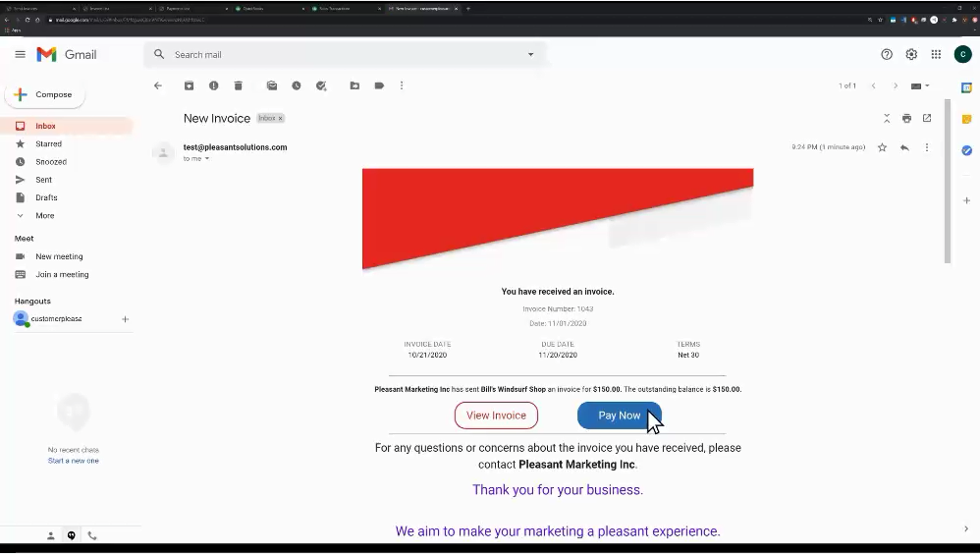Expand More in the left sidebar

(x=45, y=216)
